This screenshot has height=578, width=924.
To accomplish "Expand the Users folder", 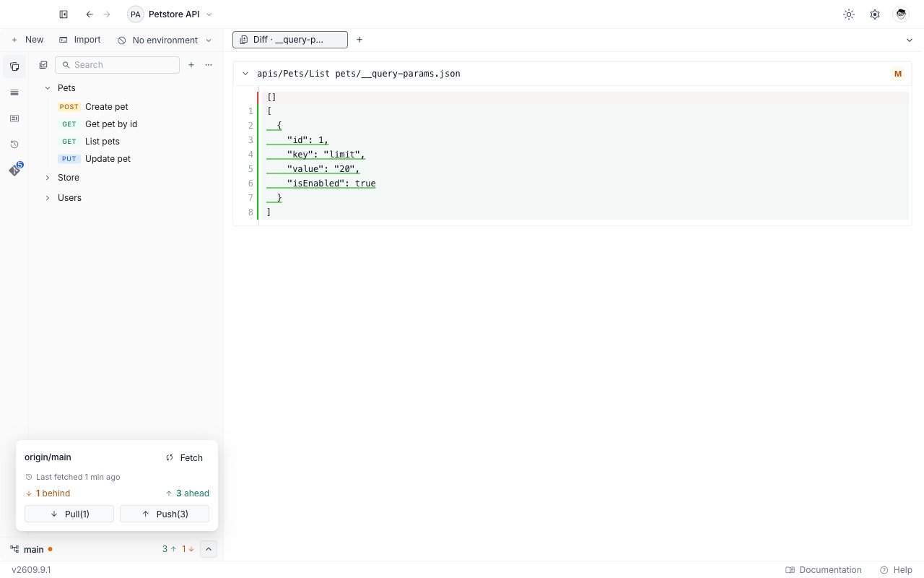I will click(48, 198).
